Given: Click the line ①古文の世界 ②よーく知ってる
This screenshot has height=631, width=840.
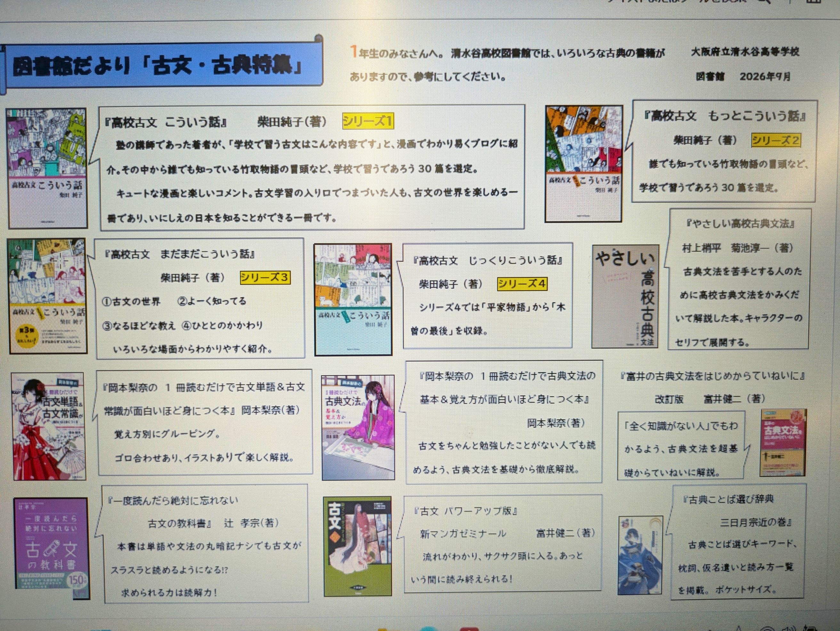Looking at the screenshot, I should point(174,301).
